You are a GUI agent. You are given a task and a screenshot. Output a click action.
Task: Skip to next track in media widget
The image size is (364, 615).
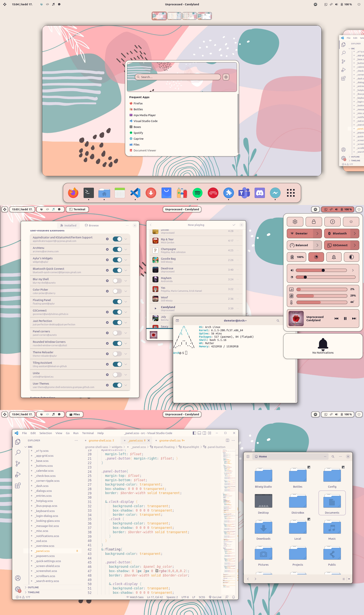click(x=354, y=319)
